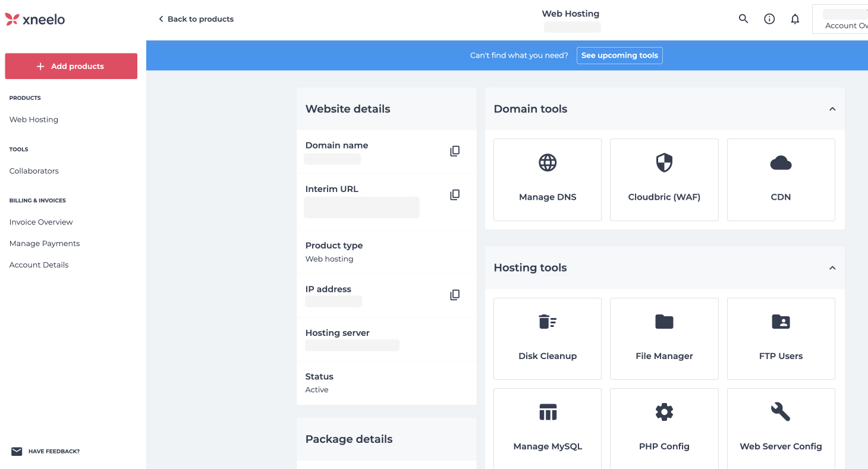Open Manage Payments in sidebar
Screen dimensions: 868x469
point(45,243)
